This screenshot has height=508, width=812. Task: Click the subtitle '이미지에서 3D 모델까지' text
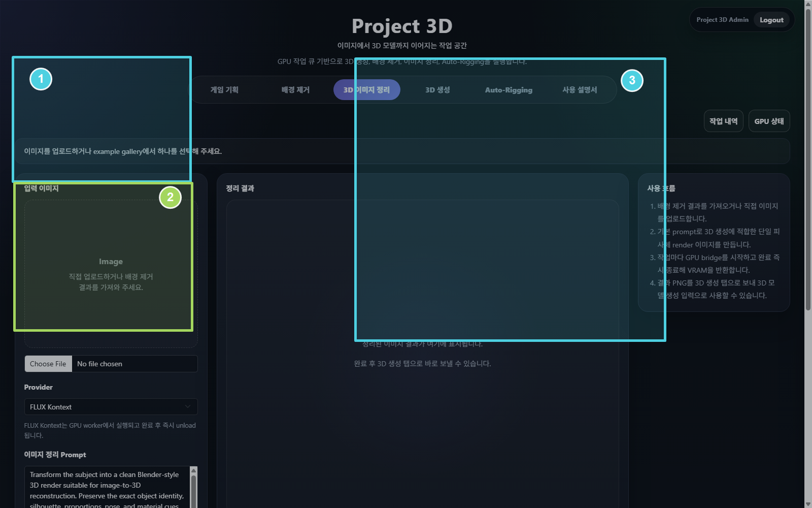[402, 46]
